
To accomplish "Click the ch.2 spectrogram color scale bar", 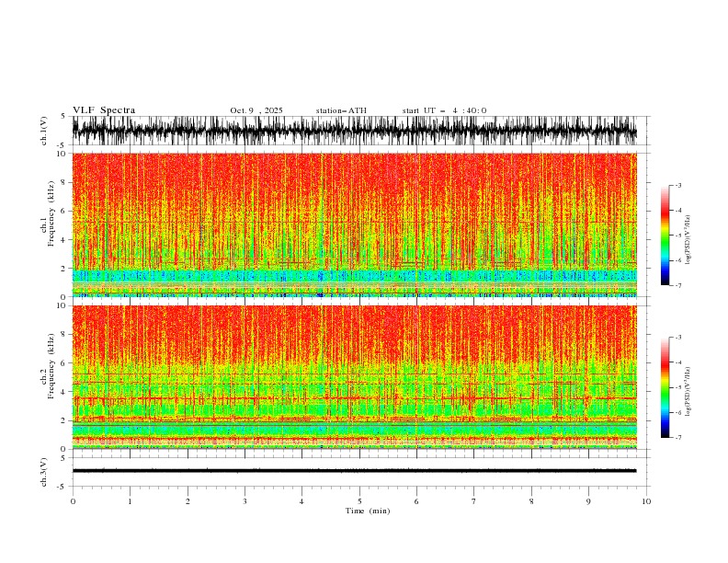I will coord(665,387).
